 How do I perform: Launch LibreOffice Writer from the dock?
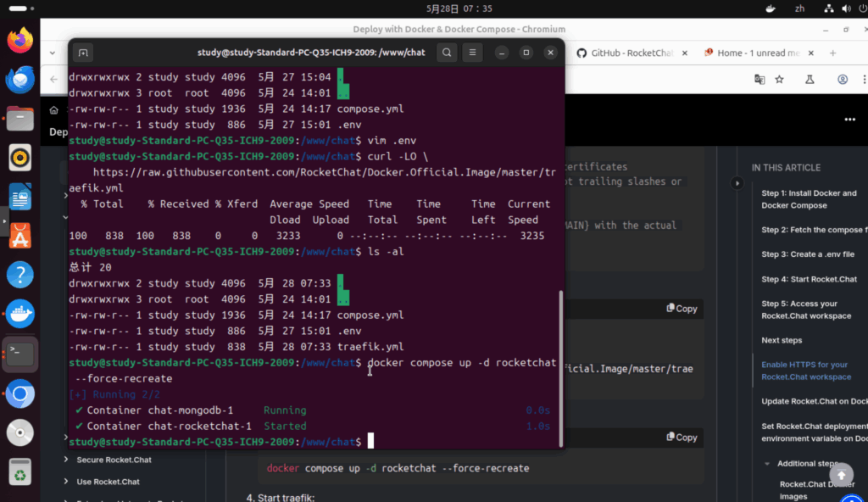tap(20, 197)
